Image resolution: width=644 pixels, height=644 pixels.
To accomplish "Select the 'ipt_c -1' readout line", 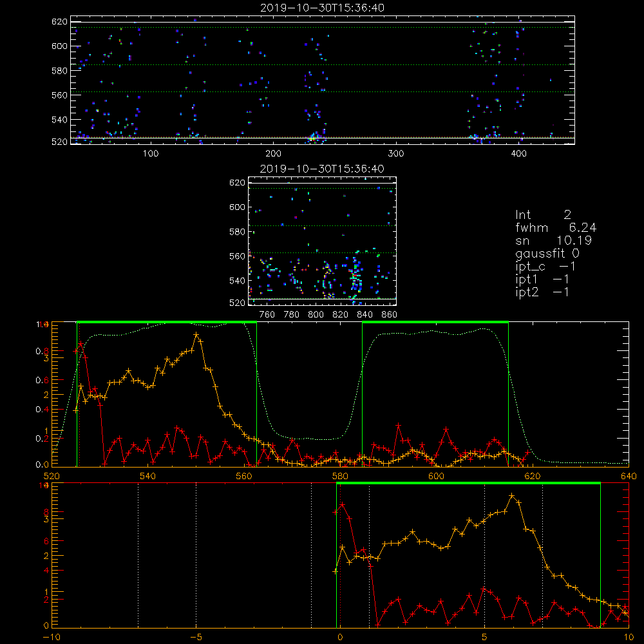I will [545, 267].
